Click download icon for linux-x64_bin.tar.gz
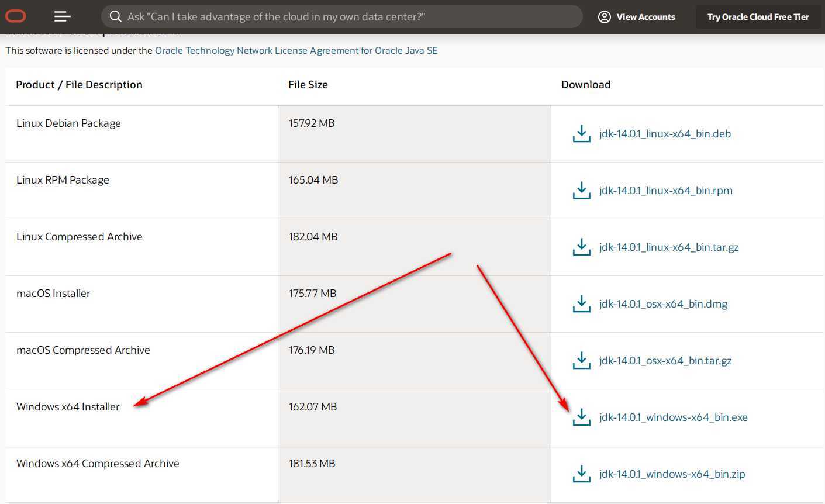The height and width of the screenshot is (504, 825). coord(581,247)
